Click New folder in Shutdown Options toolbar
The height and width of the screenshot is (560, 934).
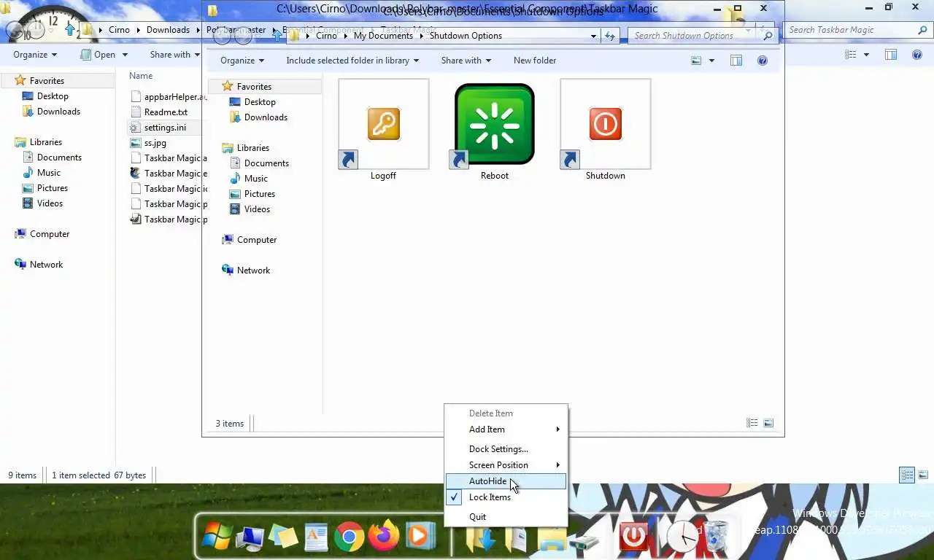click(535, 61)
